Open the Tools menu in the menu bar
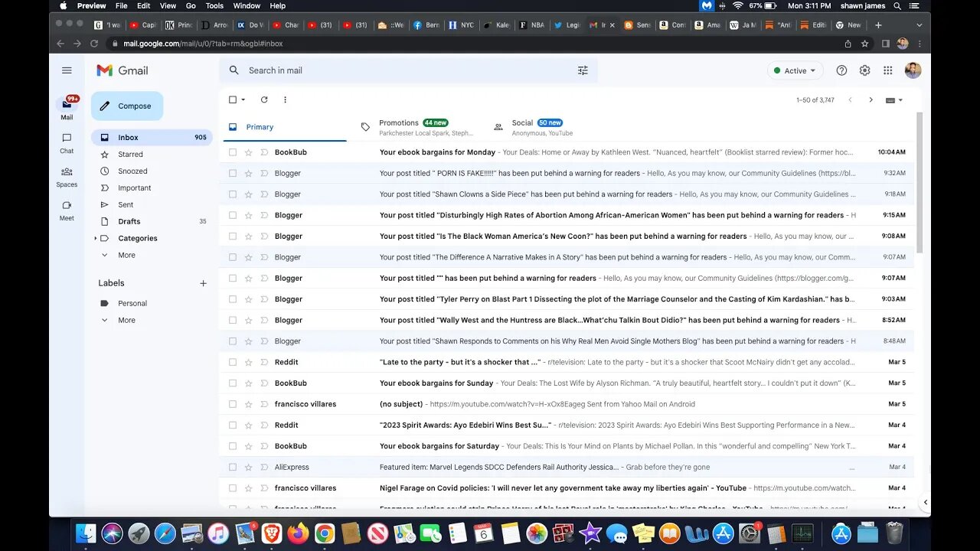 pos(214,6)
